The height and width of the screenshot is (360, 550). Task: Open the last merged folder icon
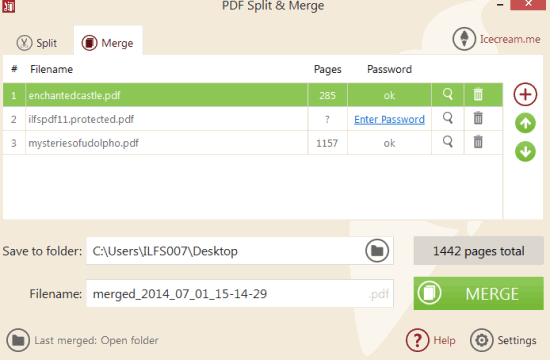click(18, 340)
